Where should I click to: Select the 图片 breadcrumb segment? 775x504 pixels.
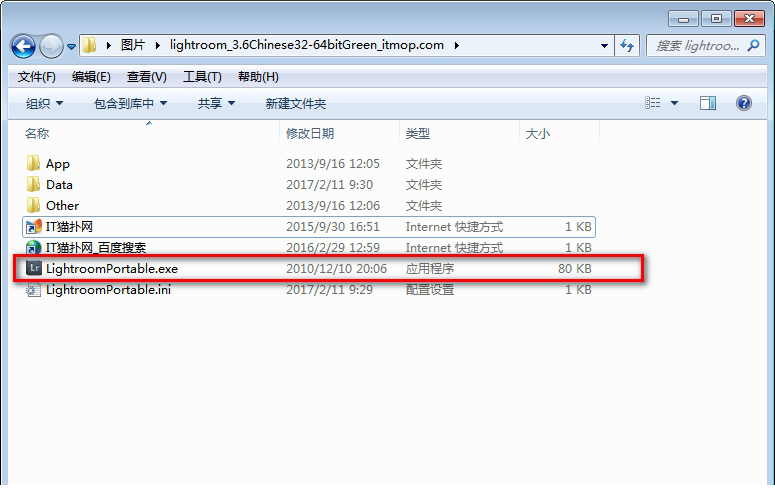tap(133, 45)
